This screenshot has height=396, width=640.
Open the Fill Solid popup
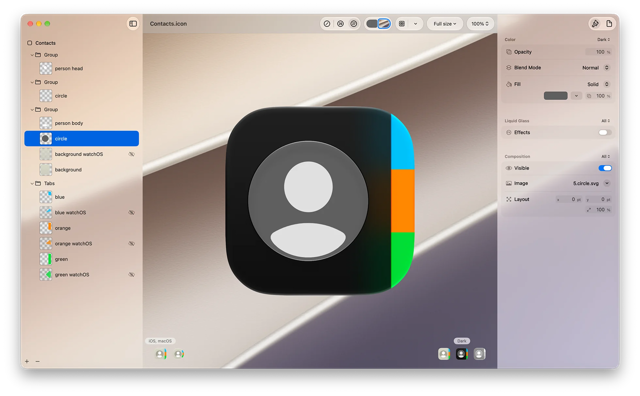point(598,84)
